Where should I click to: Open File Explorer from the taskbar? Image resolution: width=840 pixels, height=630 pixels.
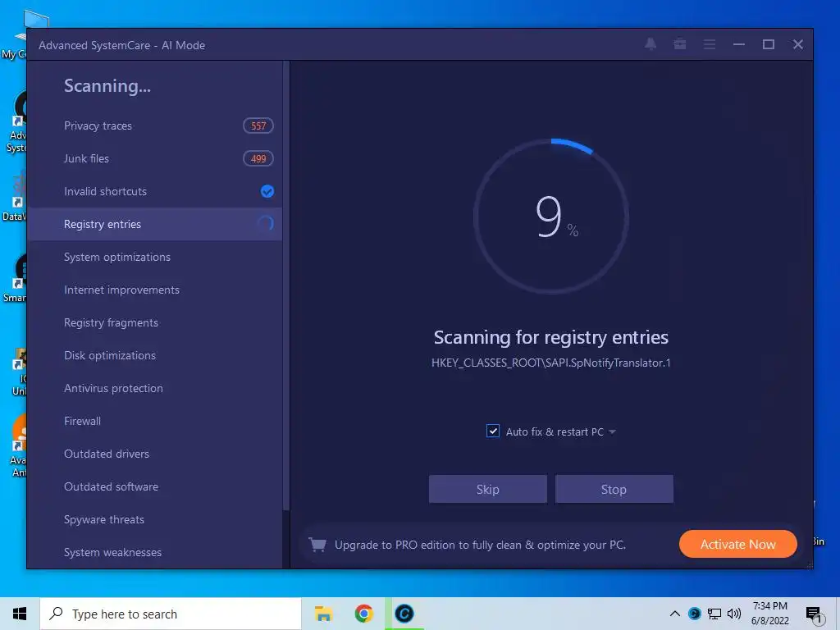pyautogui.click(x=323, y=614)
